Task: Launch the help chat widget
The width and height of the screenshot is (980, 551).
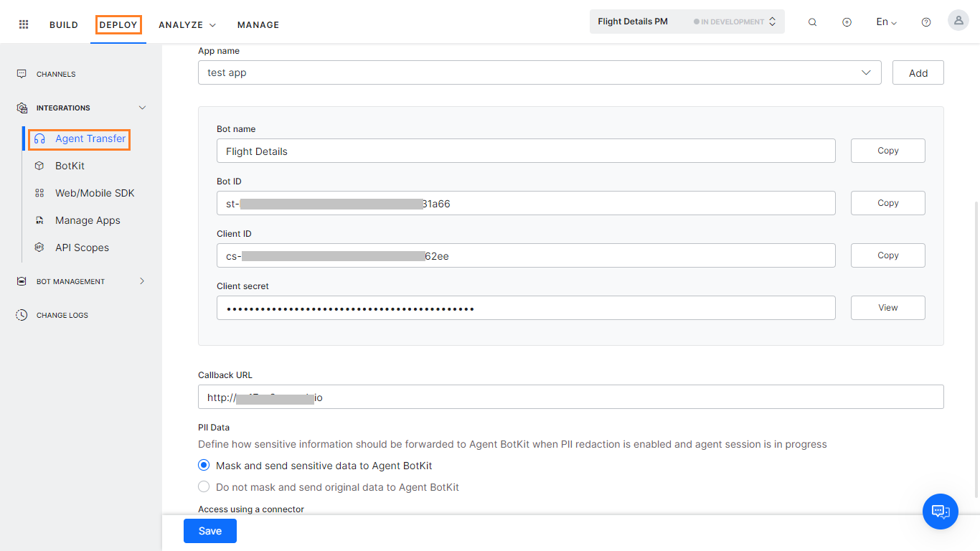Action: tap(941, 512)
